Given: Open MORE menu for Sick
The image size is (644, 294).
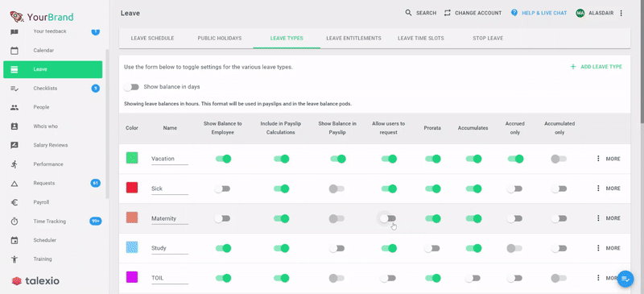Looking at the screenshot, I should click(x=608, y=188).
